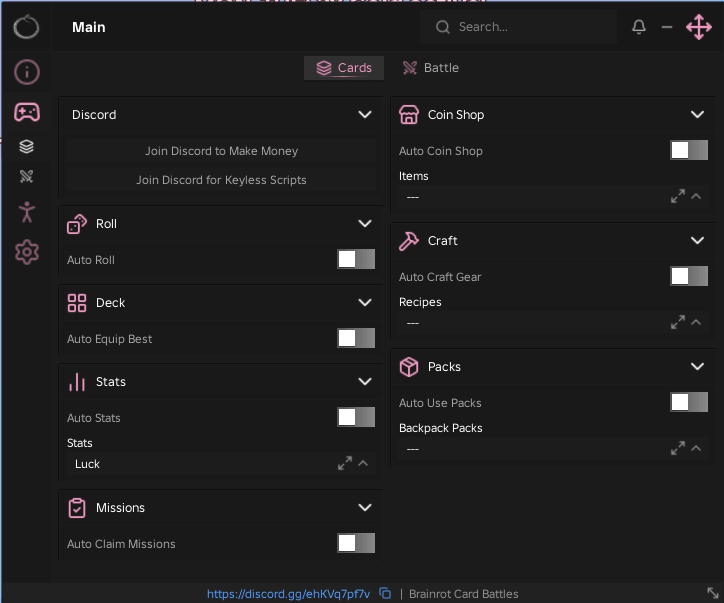Click the resize corner icon at bottom
The image size is (724, 603).
point(712,593)
